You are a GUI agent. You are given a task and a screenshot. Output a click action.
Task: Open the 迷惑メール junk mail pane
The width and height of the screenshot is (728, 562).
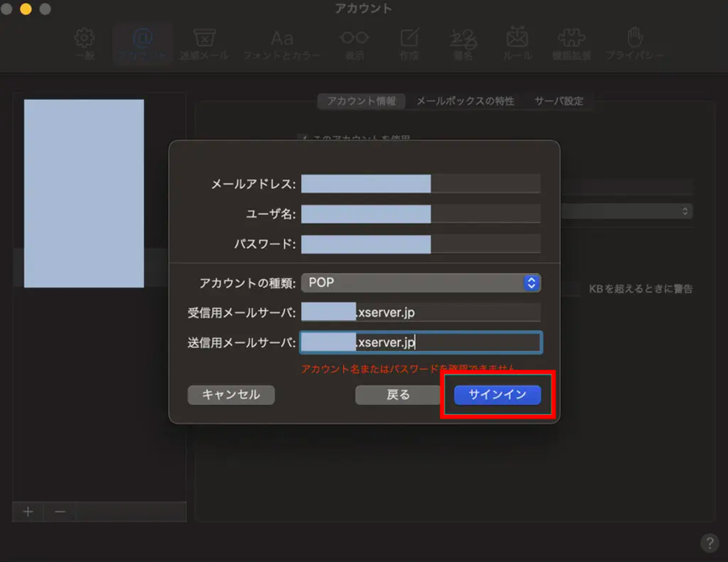click(204, 44)
